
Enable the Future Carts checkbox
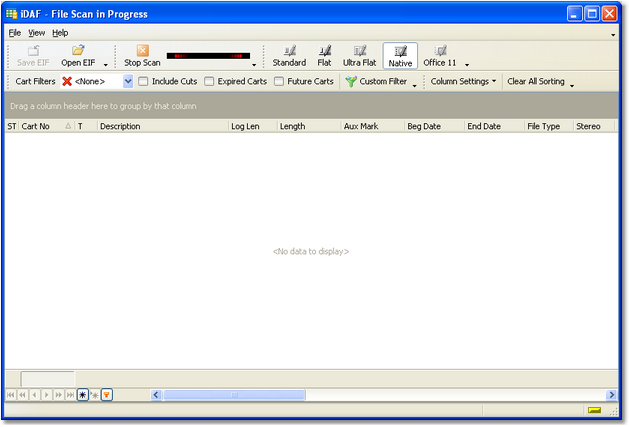pos(279,81)
